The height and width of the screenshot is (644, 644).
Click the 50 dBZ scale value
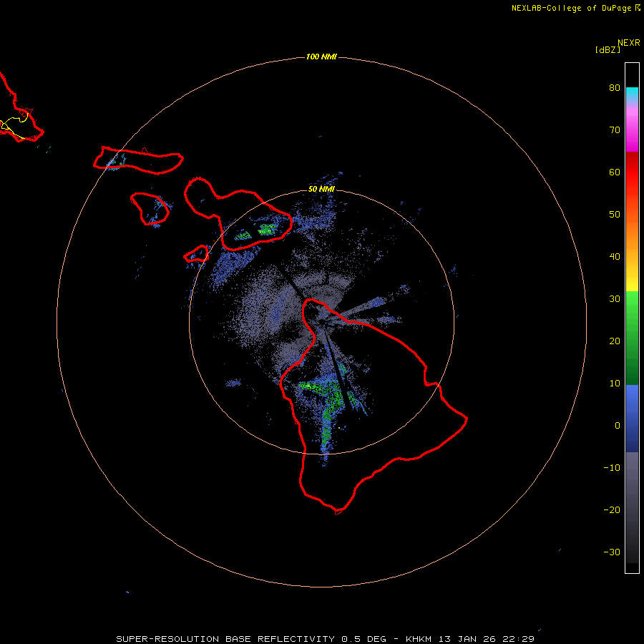615,215
